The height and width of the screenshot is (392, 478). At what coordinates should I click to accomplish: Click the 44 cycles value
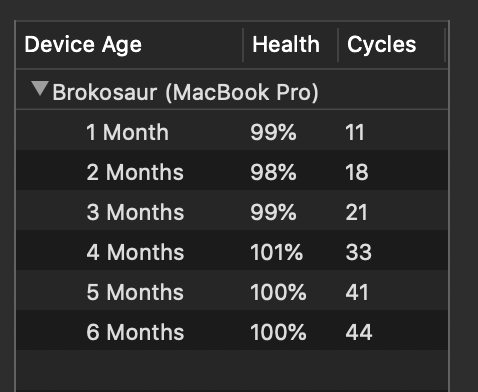(359, 332)
